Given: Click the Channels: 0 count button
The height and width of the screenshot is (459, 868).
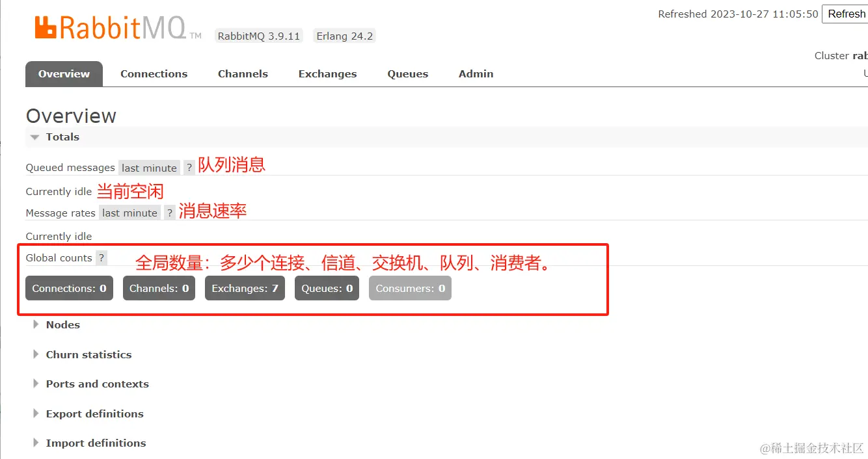Looking at the screenshot, I should coord(159,288).
